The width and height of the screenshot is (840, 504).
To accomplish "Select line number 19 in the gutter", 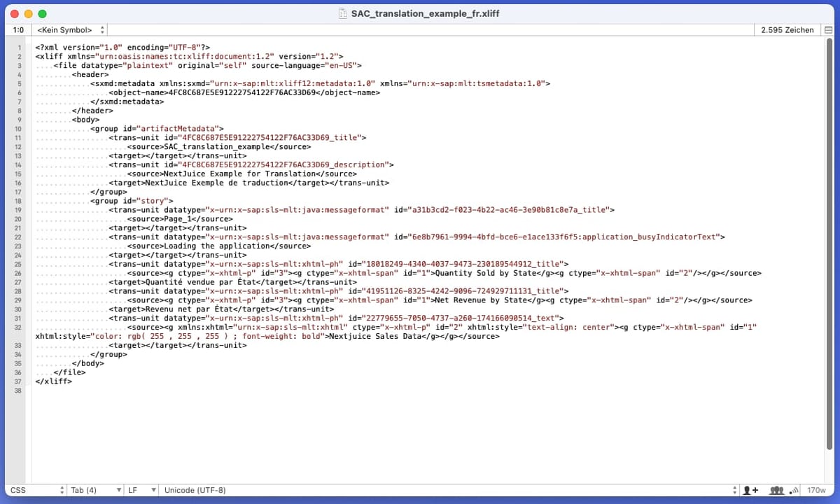I will pos(18,210).
